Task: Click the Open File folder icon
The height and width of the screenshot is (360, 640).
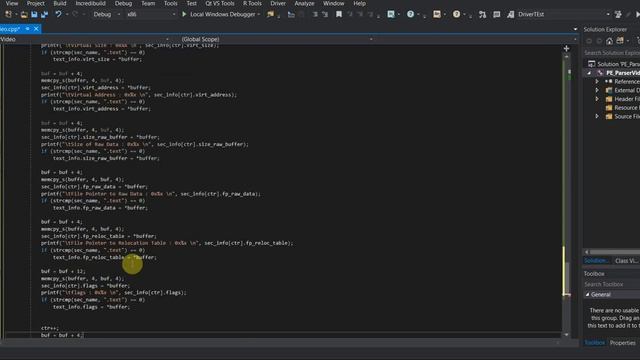Action: click(24, 14)
